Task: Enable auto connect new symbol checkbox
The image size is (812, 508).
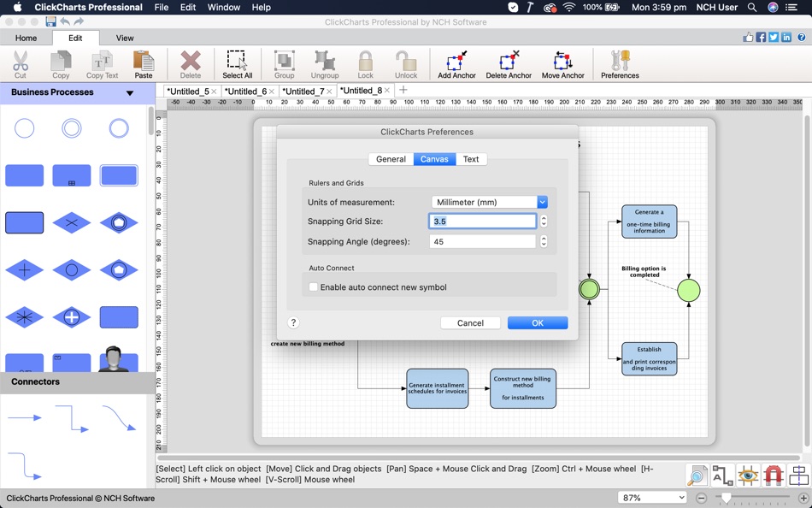Action: click(314, 286)
